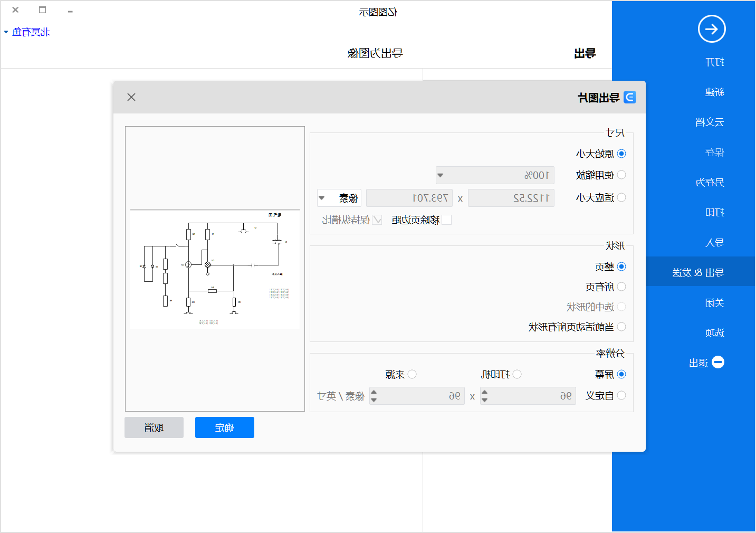The width and height of the screenshot is (756, 533).
Task: Select the 自定义 resolution radio button
Action: point(621,395)
